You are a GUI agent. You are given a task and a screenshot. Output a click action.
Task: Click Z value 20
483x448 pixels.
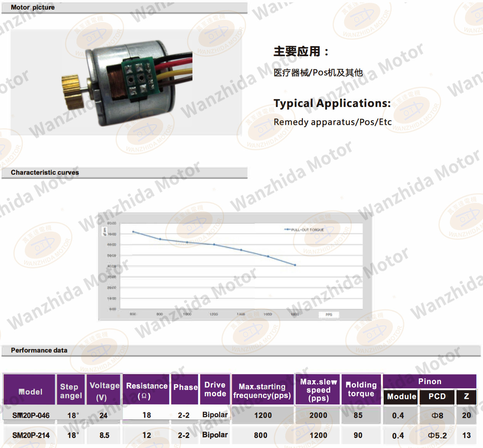pos(466,416)
